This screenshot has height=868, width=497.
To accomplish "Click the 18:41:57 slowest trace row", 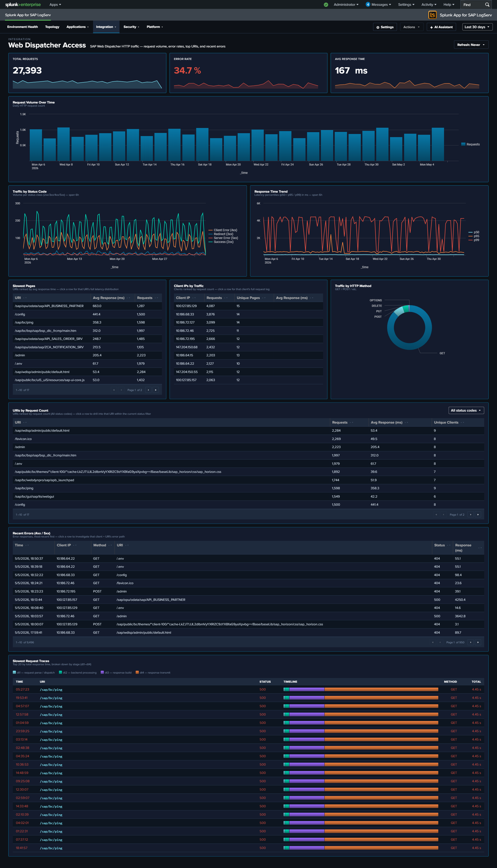I will pos(248,848).
